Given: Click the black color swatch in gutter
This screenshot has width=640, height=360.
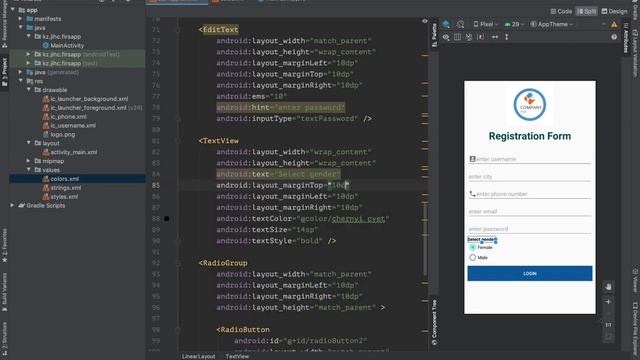Looking at the screenshot, I should click(x=167, y=219).
